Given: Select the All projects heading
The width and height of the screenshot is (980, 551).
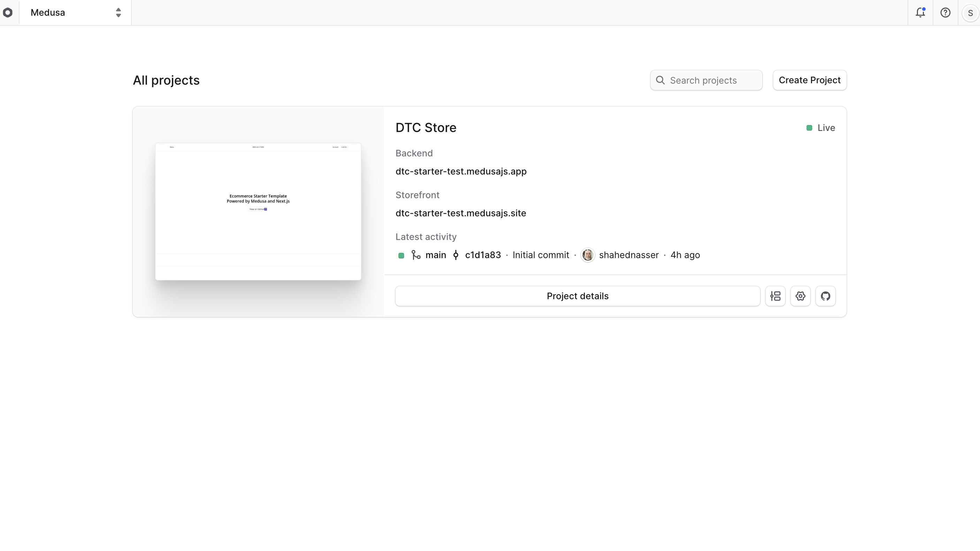Looking at the screenshot, I should pos(166,80).
